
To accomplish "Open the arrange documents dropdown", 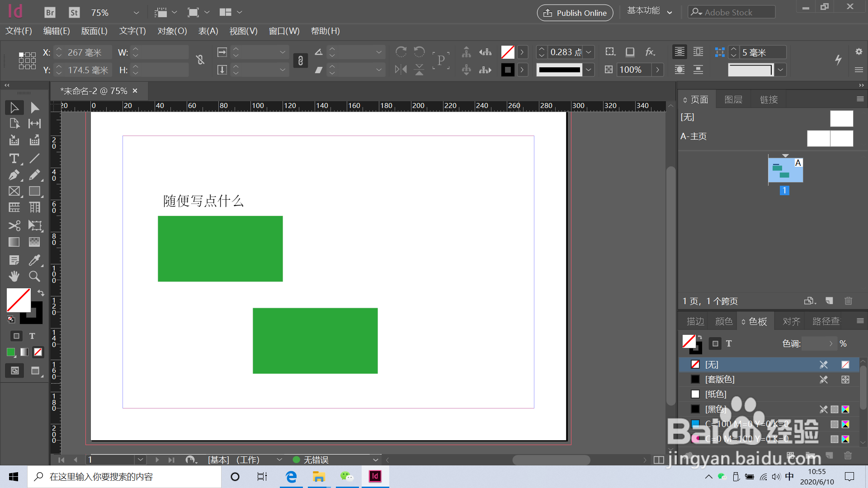I will 231,13.
